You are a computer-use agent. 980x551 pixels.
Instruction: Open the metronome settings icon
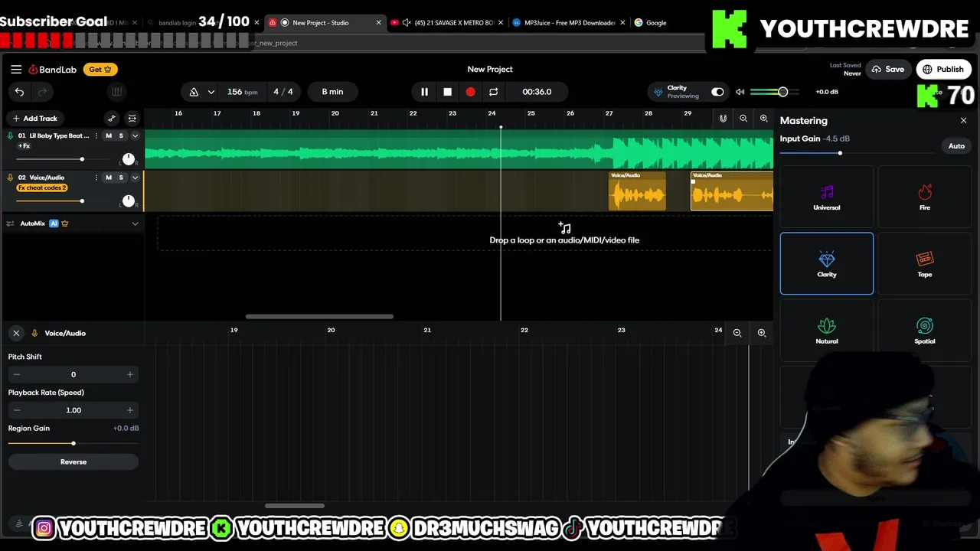[x=194, y=92]
